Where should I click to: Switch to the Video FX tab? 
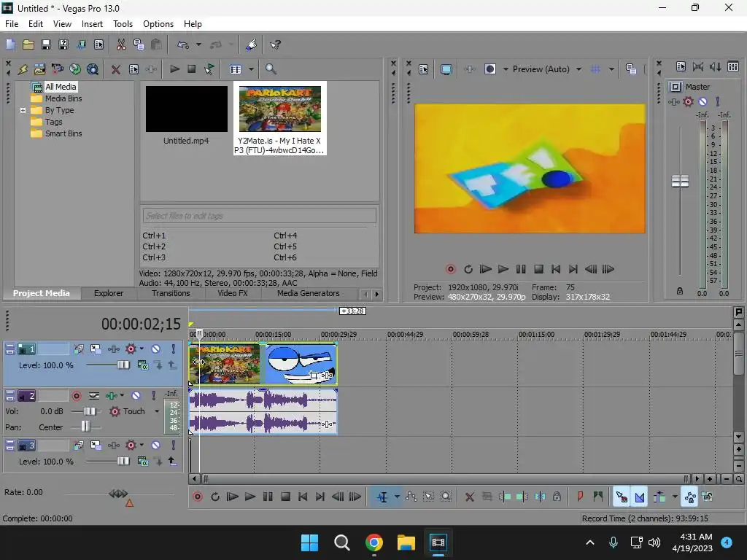(233, 293)
